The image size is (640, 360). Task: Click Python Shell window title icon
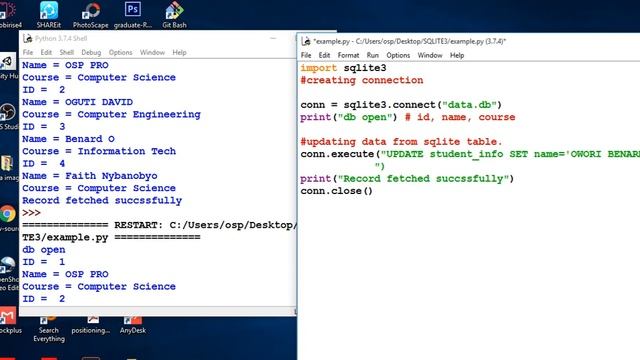pyautogui.click(x=27, y=38)
